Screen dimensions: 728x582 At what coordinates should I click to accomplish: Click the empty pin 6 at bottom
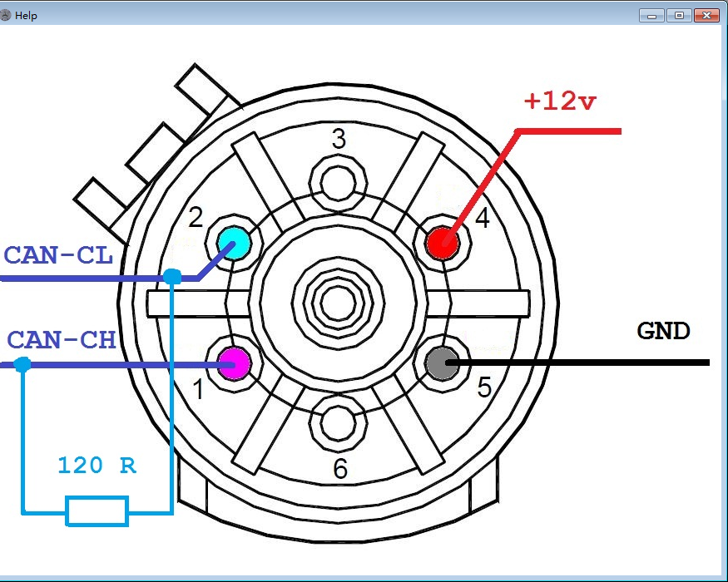tap(338, 423)
